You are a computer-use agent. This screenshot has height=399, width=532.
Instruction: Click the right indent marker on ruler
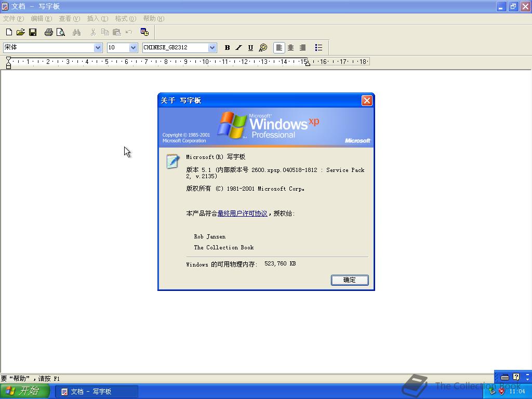click(308, 63)
